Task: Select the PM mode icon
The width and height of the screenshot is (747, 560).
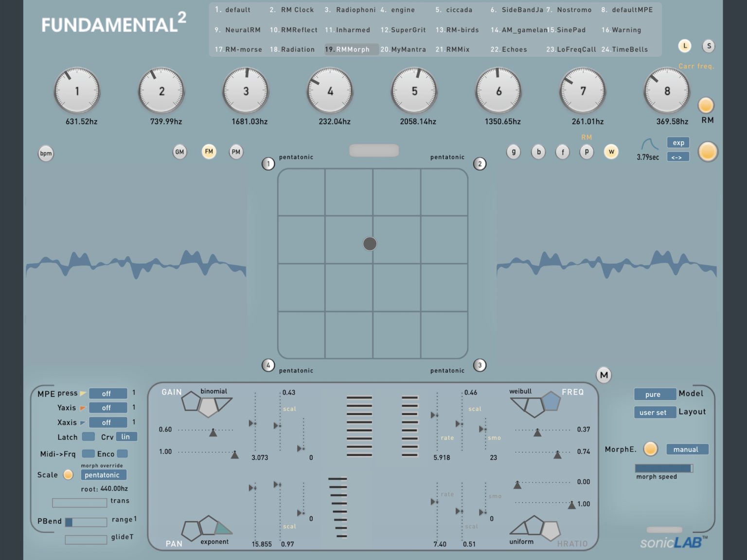Action: [x=236, y=152]
